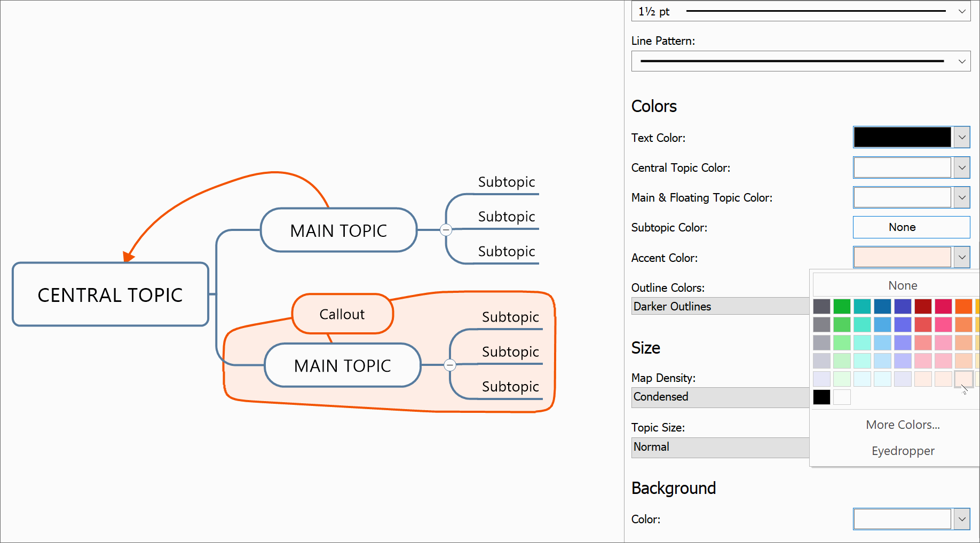Select the Eyedropper option

(x=902, y=451)
